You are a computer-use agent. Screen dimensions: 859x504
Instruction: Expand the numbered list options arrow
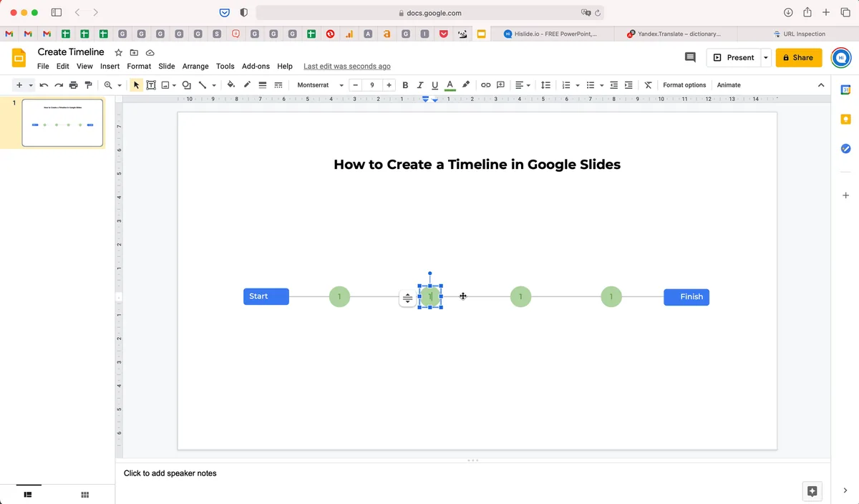(x=577, y=85)
